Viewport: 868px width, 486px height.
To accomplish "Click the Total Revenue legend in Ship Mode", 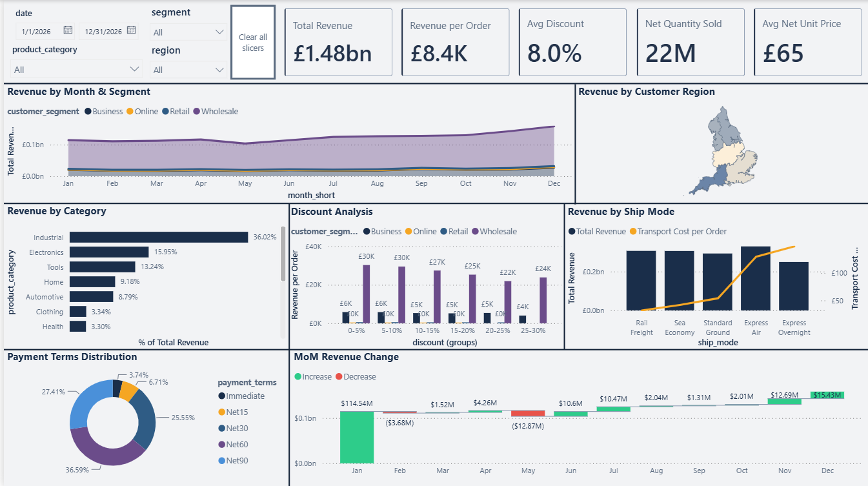I will pyautogui.click(x=597, y=232).
